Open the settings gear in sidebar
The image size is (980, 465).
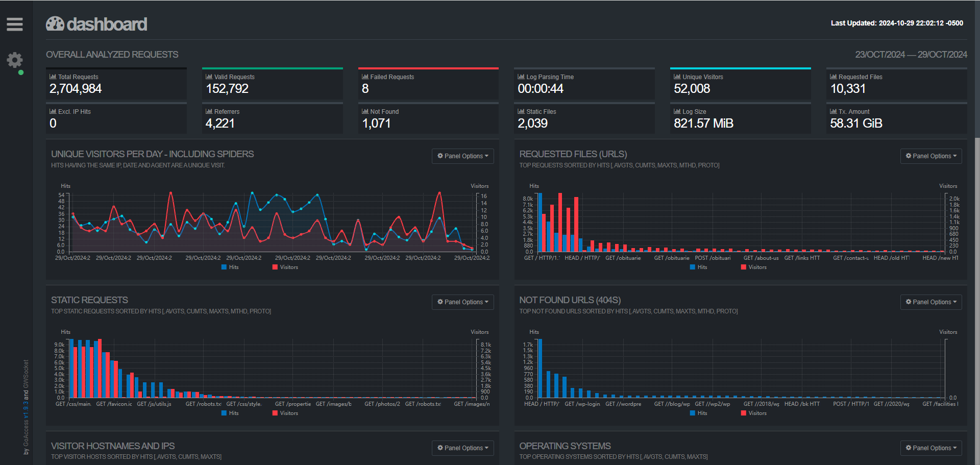pyautogui.click(x=15, y=60)
